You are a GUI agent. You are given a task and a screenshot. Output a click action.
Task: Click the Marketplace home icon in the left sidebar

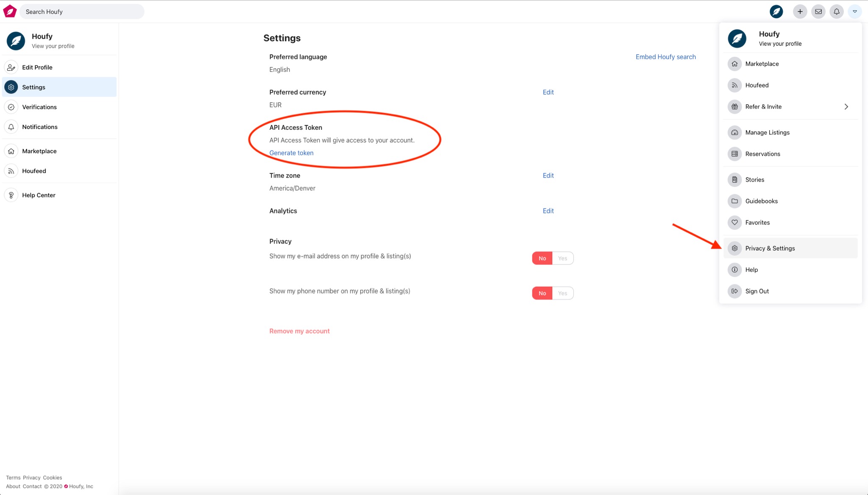coord(11,151)
